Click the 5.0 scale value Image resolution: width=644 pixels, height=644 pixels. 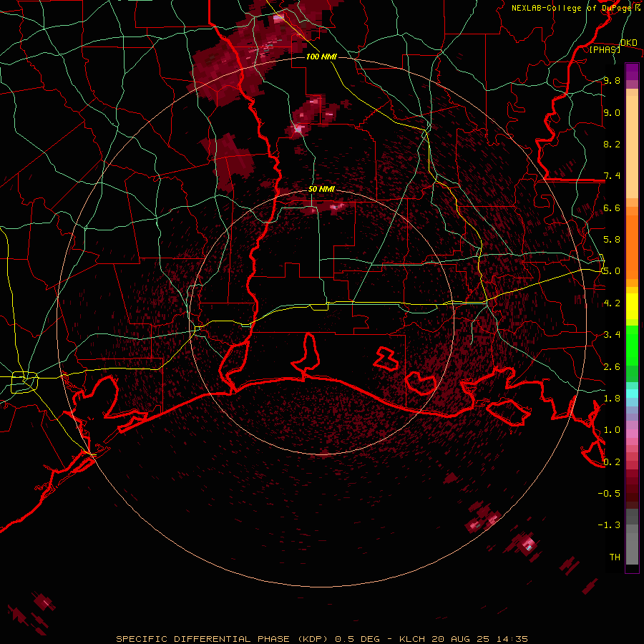click(x=612, y=271)
